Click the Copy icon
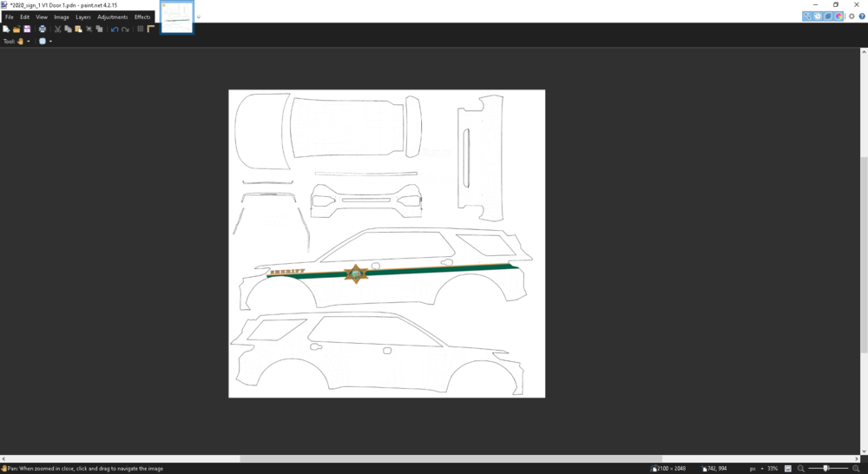Viewport: 868px width, 474px height. (x=68, y=29)
